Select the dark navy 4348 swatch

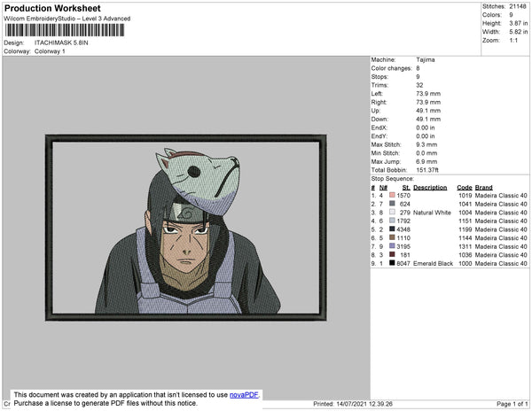click(x=392, y=229)
